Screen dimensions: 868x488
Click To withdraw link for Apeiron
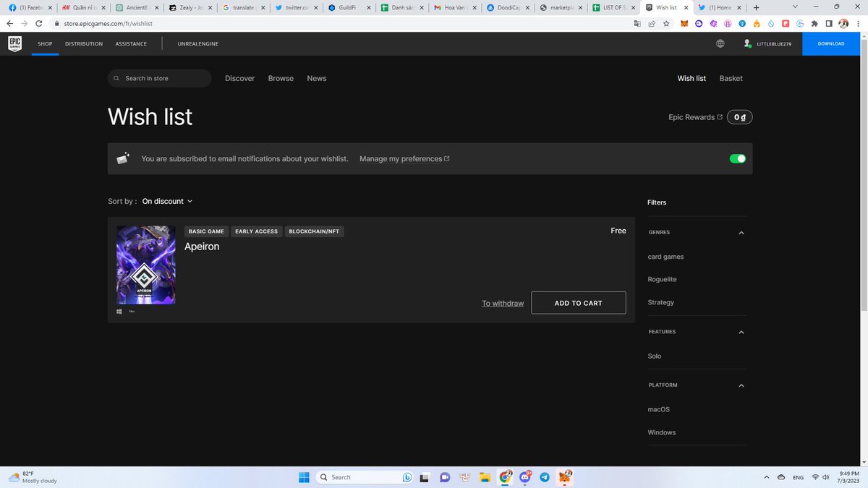503,303
